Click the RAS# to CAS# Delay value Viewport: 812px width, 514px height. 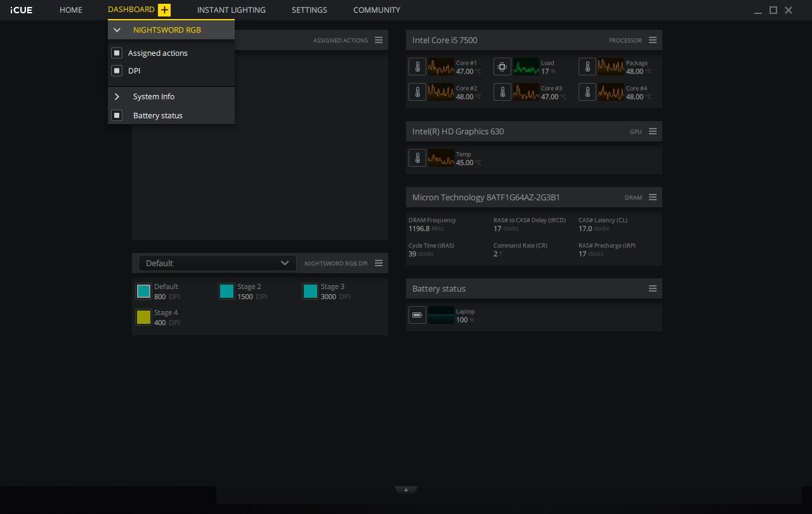coord(497,229)
